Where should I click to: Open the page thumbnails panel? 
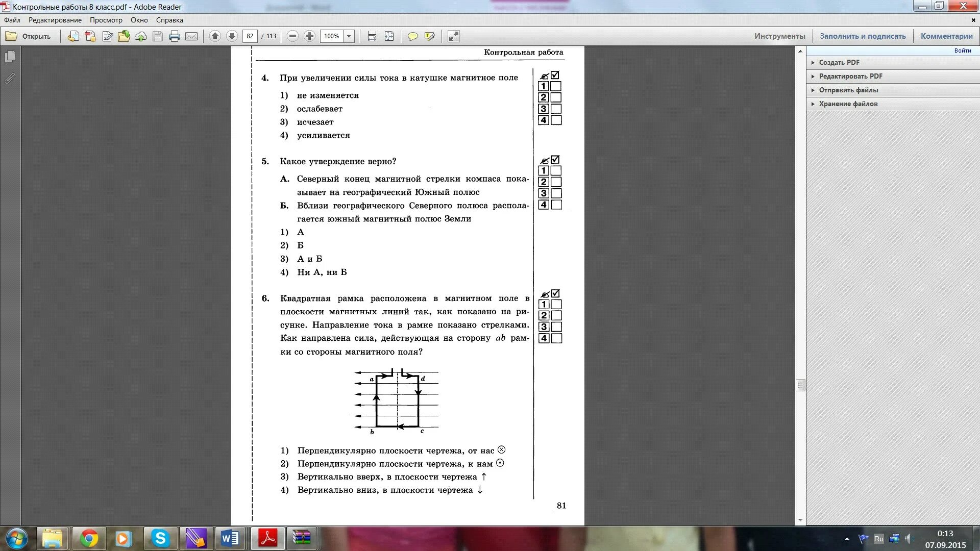coord(10,57)
